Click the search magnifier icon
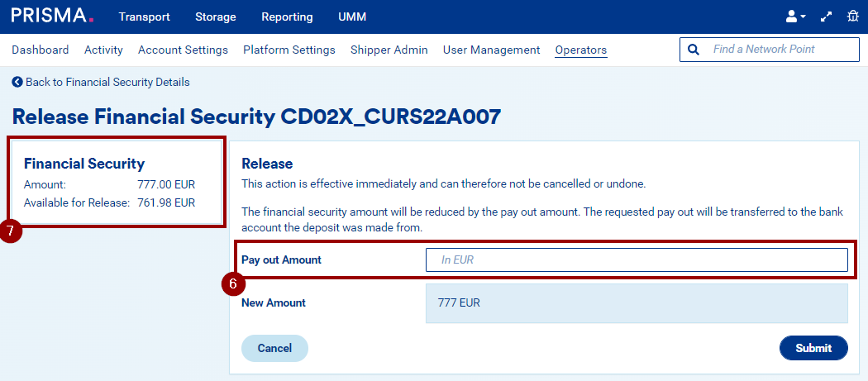This screenshot has height=381, width=868. tap(694, 50)
